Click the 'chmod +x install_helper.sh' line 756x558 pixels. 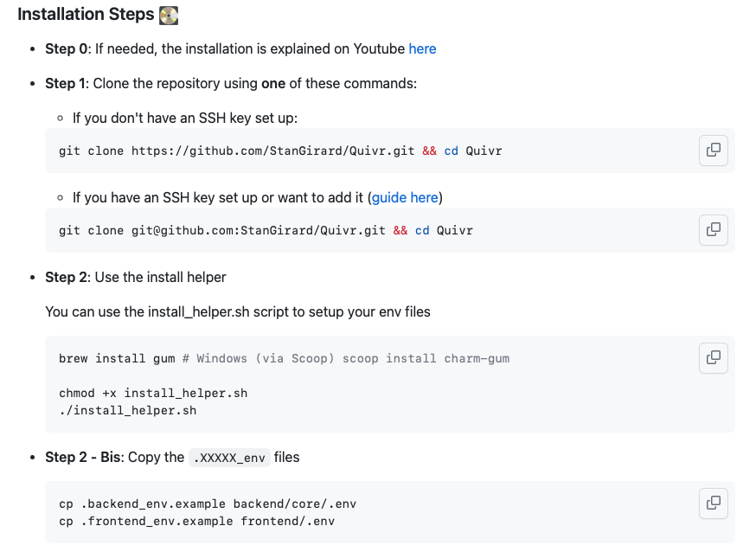[153, 393]
